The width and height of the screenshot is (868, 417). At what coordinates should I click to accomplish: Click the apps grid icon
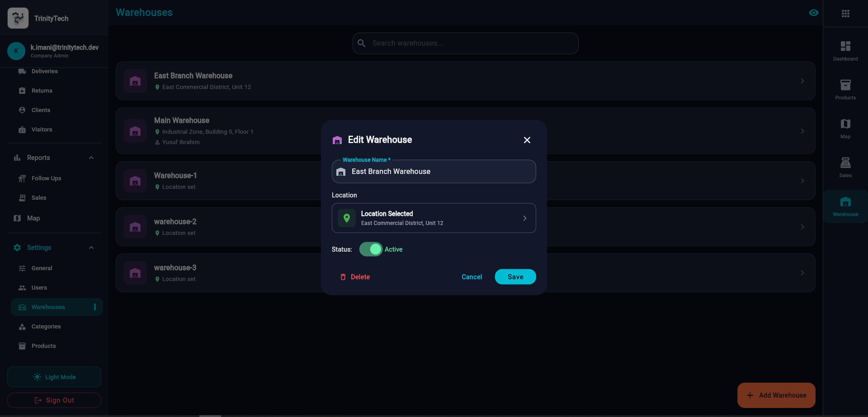click(845, 14)
